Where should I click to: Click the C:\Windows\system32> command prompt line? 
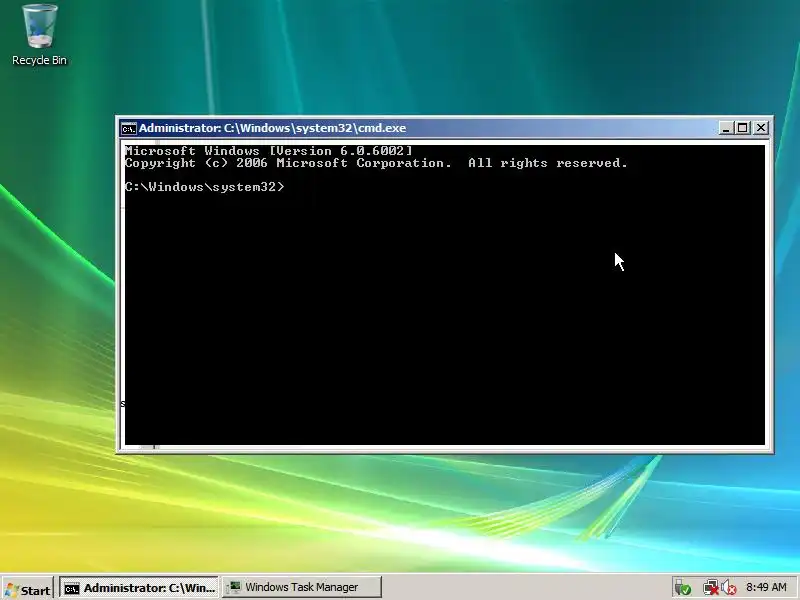(x=204, y=187)
